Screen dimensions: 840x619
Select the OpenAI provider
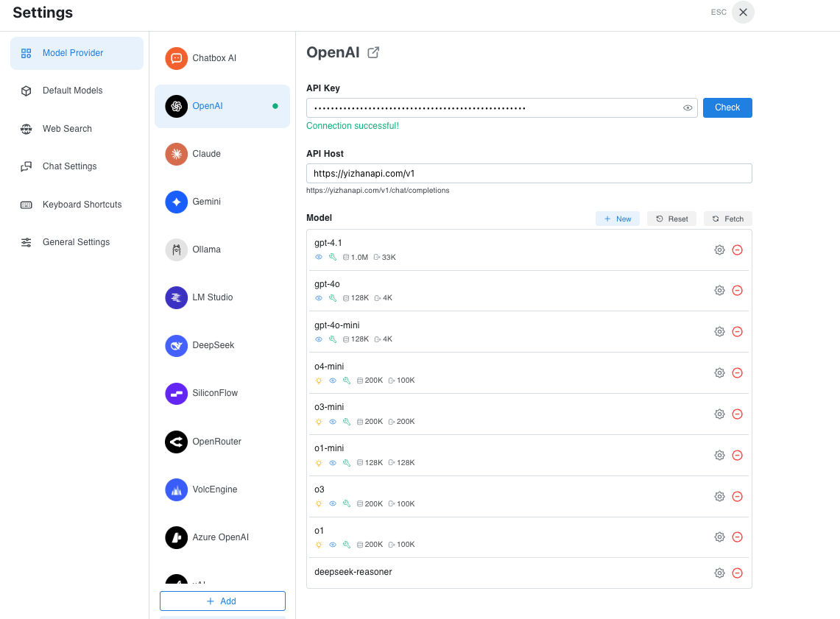point(222,106)
